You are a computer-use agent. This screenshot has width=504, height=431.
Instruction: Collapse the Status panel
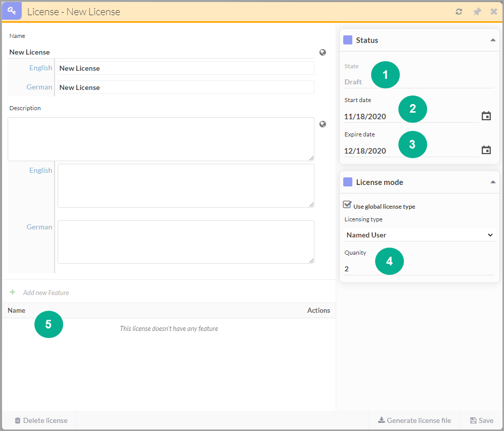[493, 40]
